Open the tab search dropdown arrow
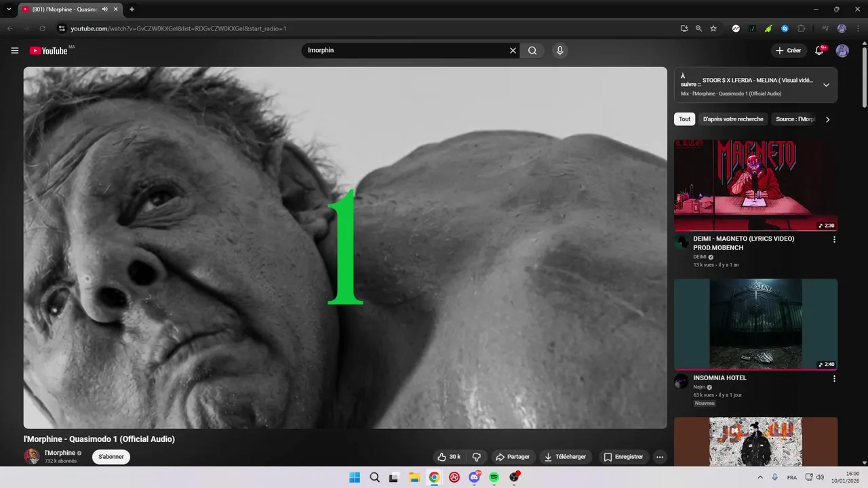Screen dimensions: 868x488 [x=9, y=9]
